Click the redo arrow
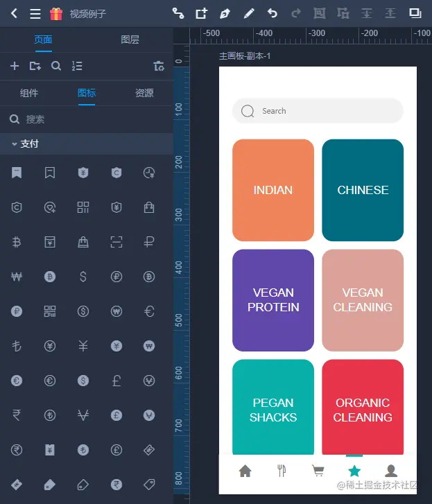This screenshot has height=504, width=432. (x=295, y=13)
